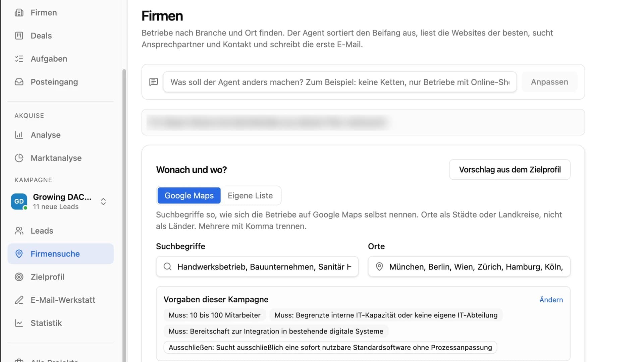This screenshot has width=644, height=362.
Task: Open the Analyse bar chart icon
Action: [19, 135]
